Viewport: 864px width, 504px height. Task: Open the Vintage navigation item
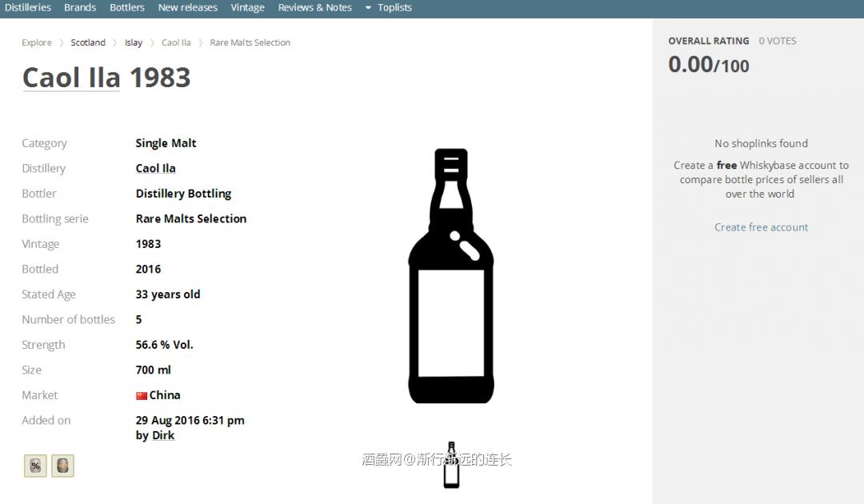pos(247,7)
